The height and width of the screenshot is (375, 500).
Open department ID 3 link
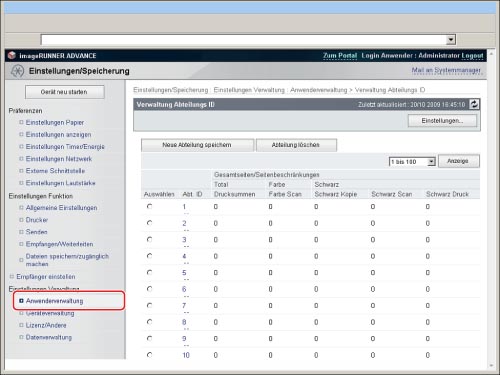click(x=184, y=240)
